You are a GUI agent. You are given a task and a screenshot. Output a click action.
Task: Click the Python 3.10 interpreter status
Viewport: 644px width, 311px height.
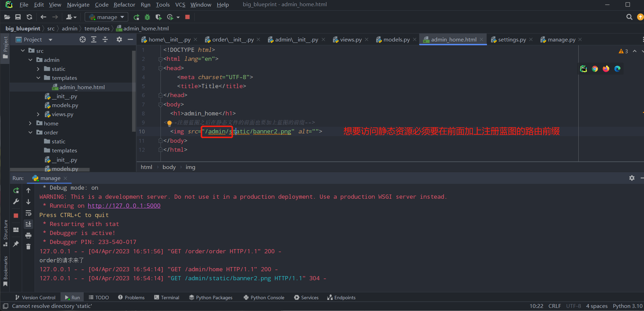(627, 306)
